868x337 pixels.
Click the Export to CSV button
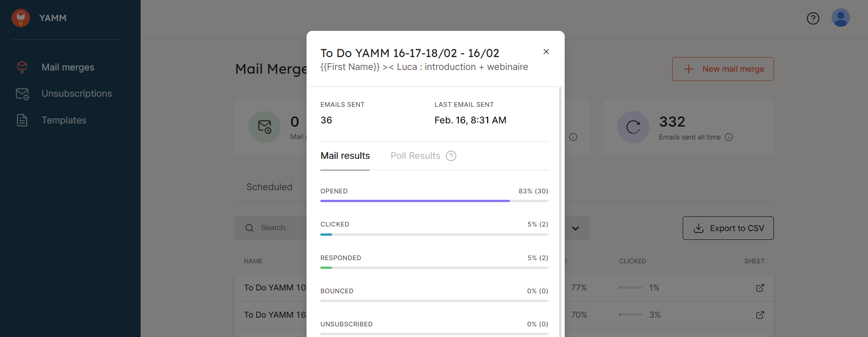tap(728, 228)
